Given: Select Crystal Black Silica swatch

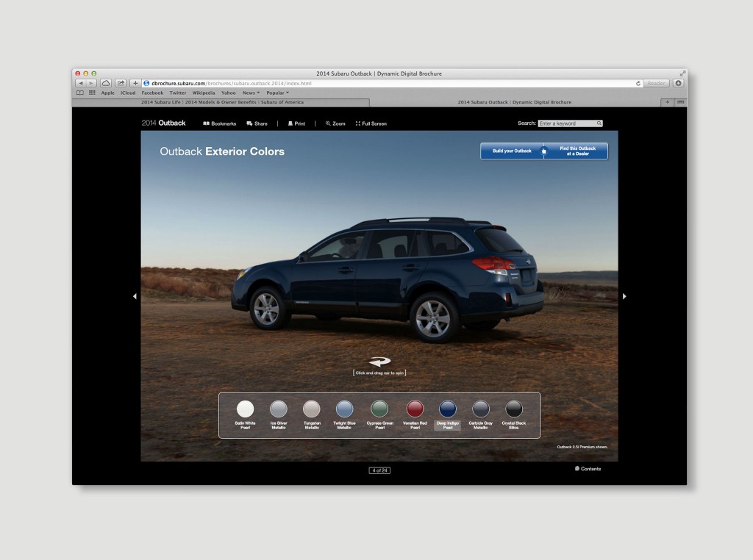Looking at the screenshot, I should click(514, 409).
